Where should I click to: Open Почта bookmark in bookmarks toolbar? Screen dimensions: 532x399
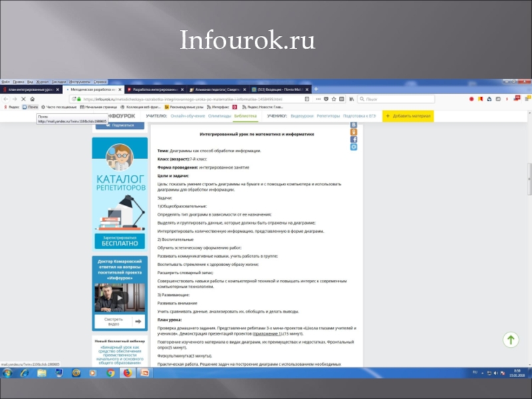[30, 107]
